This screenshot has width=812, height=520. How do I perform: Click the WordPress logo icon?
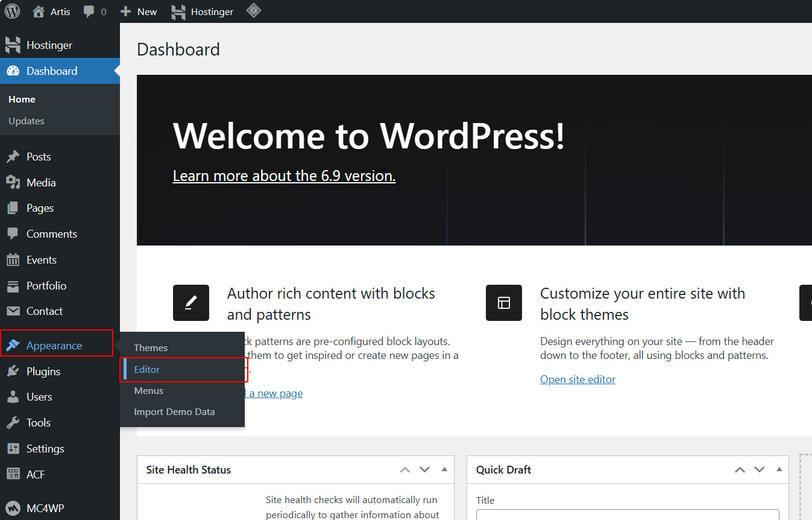coord(12,11)
